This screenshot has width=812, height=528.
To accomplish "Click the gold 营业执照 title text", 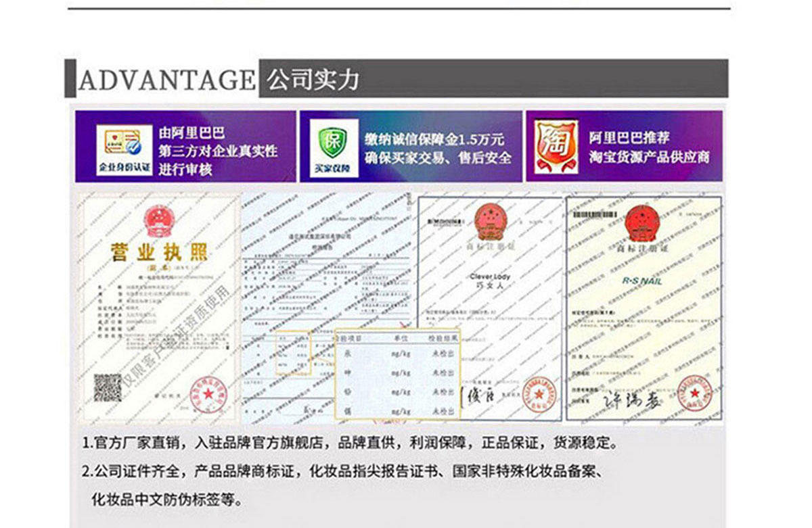I will pyautogui.click(x=160, y=254).
